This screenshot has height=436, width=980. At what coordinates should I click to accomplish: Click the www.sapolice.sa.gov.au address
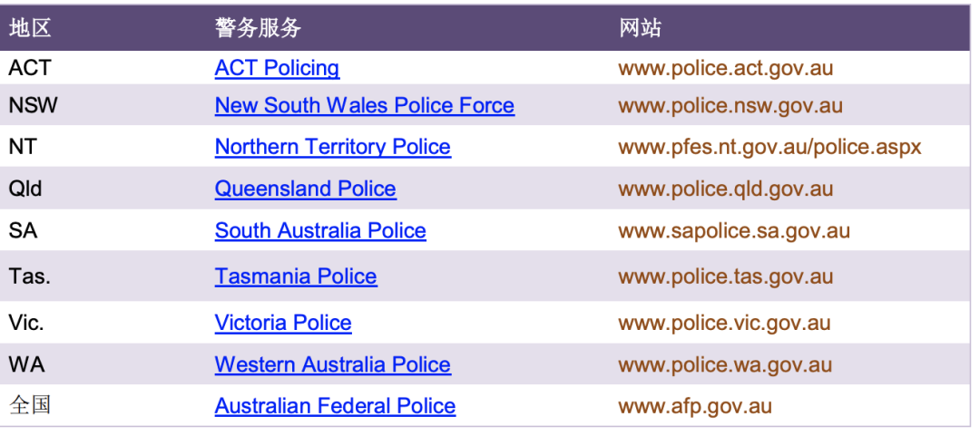734,230
